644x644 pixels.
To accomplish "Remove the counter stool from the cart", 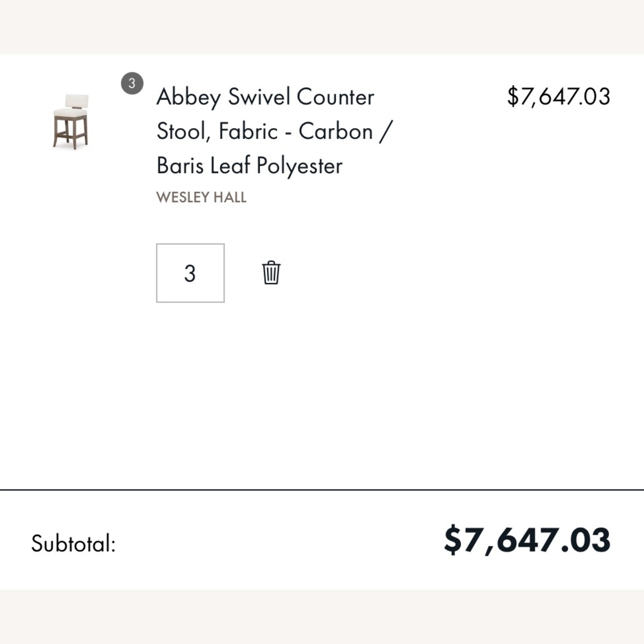I will [271, 273].
